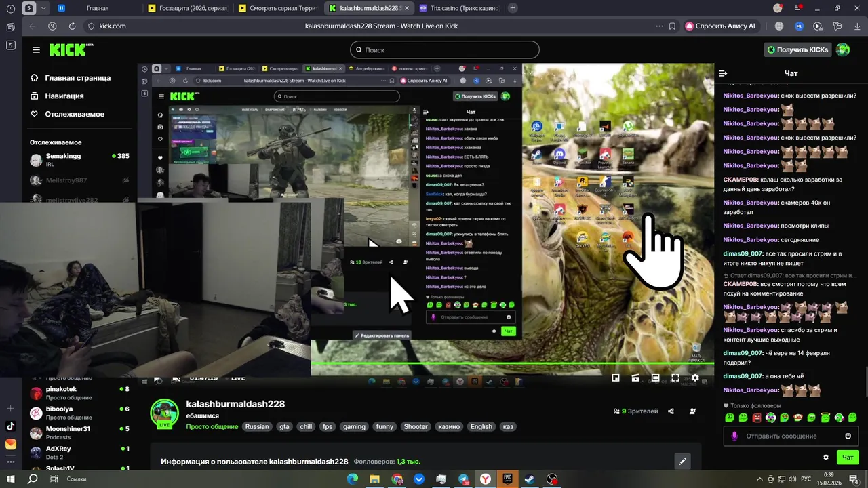Screen dimensions: 868x488
Task: Click the Shooter tag
Action: click(416, 427)
